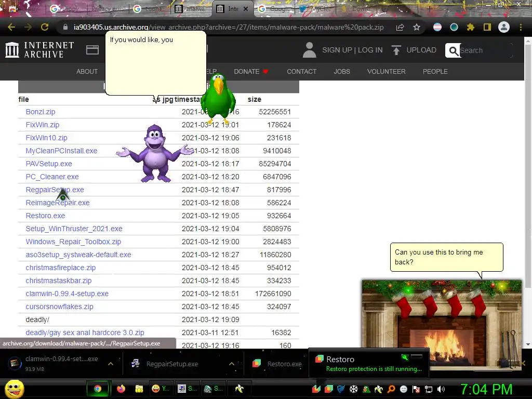Open the JOBS menu item
532x399 pixels.
342,72
